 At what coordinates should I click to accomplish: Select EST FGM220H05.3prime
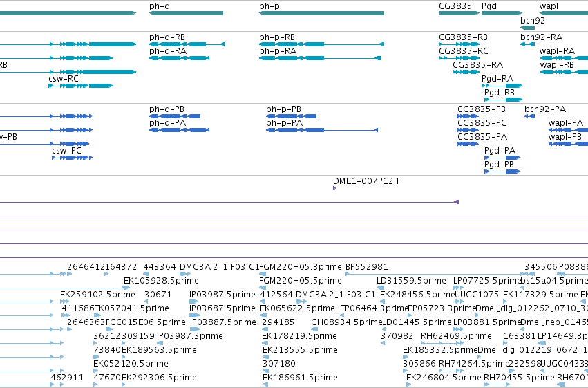tap(301, 267)
